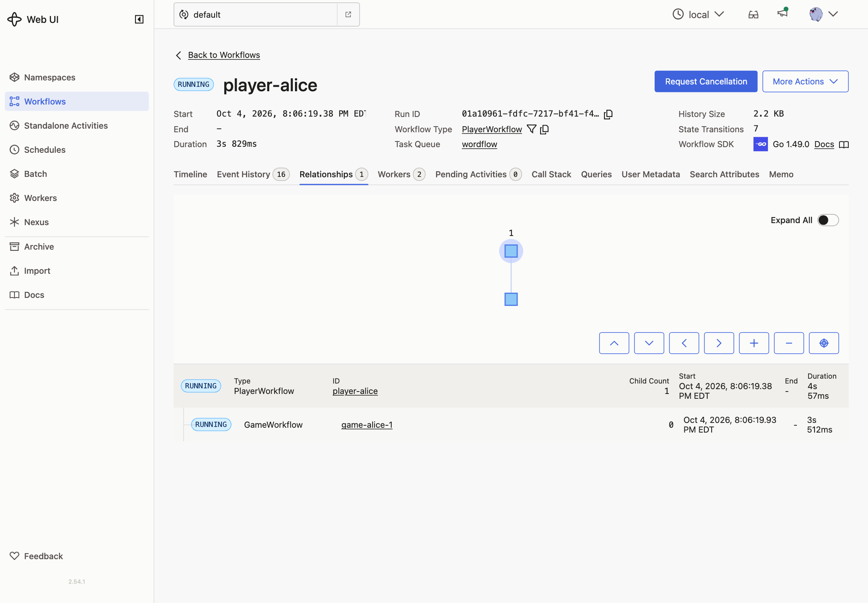Center the relationships graph view
This screenshot has height=603, width=868.
coord(824,343)
